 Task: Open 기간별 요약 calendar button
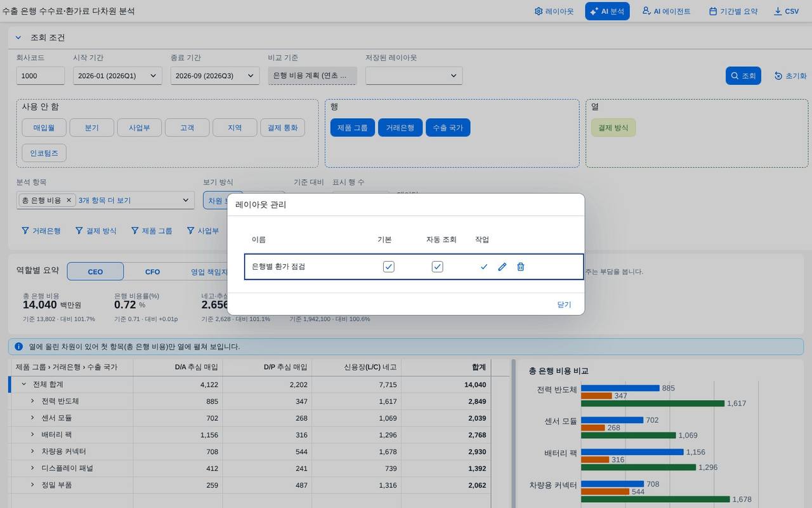pyautogui.click(x=733, y=11)
